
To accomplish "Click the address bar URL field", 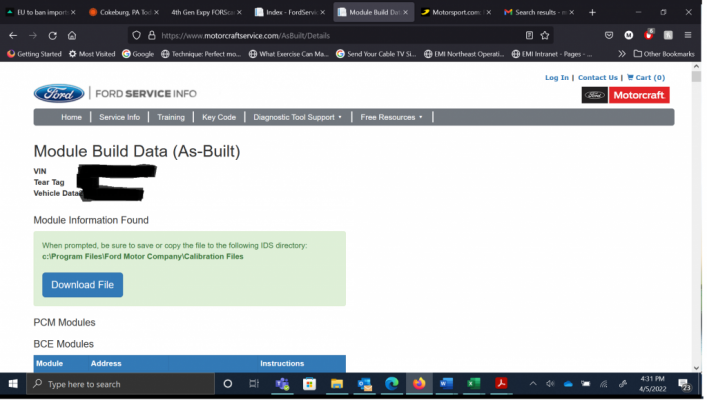I will pos(340,35).
